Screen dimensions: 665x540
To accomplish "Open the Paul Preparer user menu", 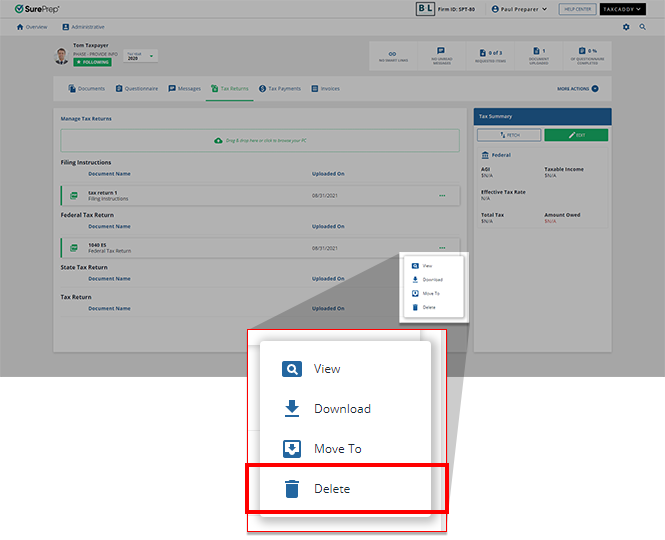I will tap(519, 9).
